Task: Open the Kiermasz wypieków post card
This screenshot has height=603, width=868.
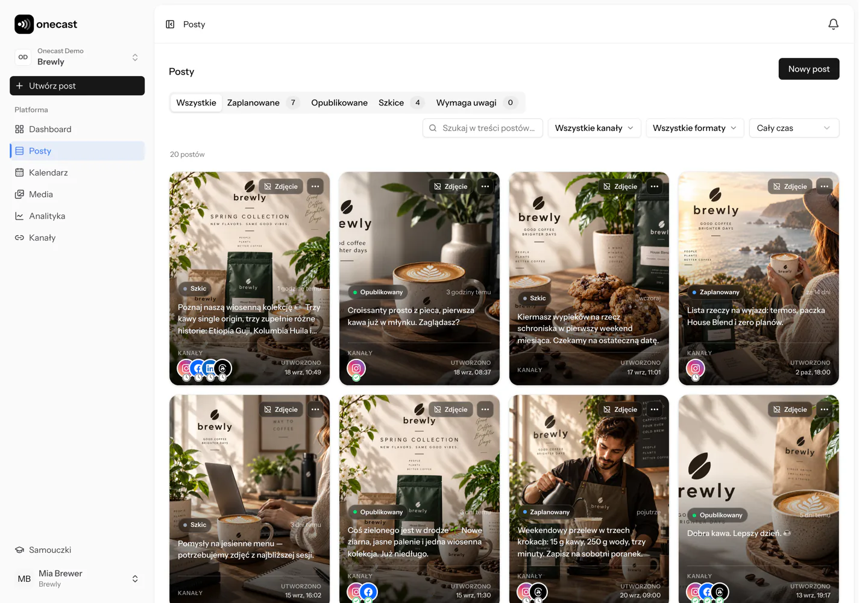Action: coord(589,279)
